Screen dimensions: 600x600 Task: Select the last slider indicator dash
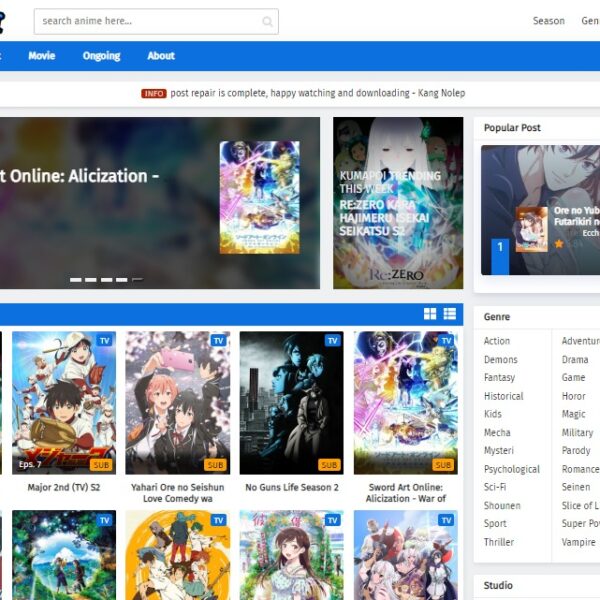(137, 280)
